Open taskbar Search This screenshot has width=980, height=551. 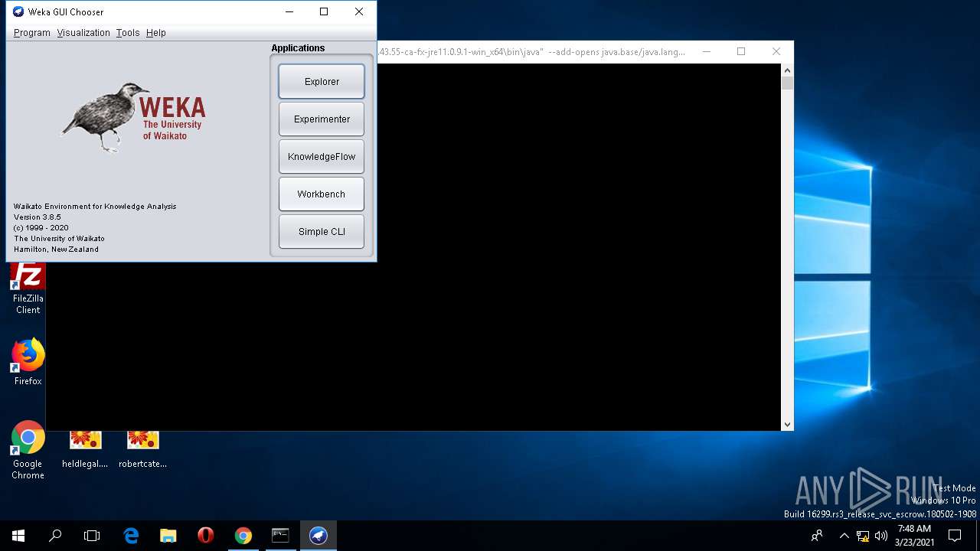tap(55, 536)
